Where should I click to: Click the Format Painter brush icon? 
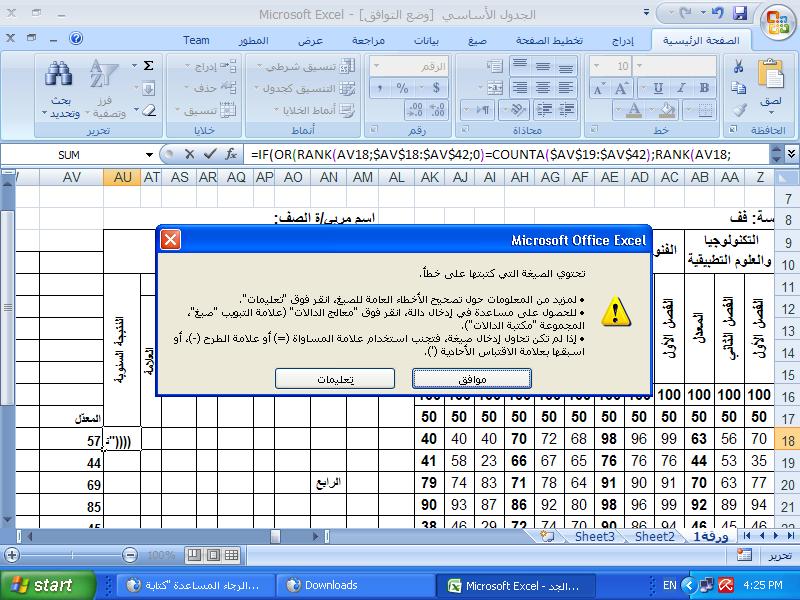click(738, 109)
